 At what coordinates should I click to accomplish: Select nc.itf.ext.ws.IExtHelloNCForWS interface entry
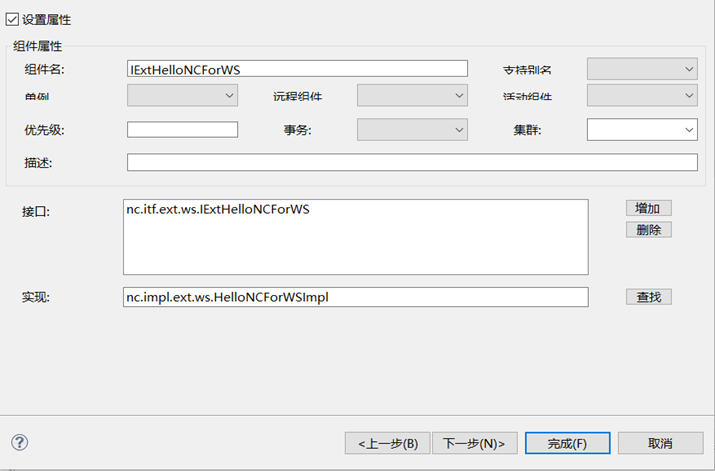[218, 209]
